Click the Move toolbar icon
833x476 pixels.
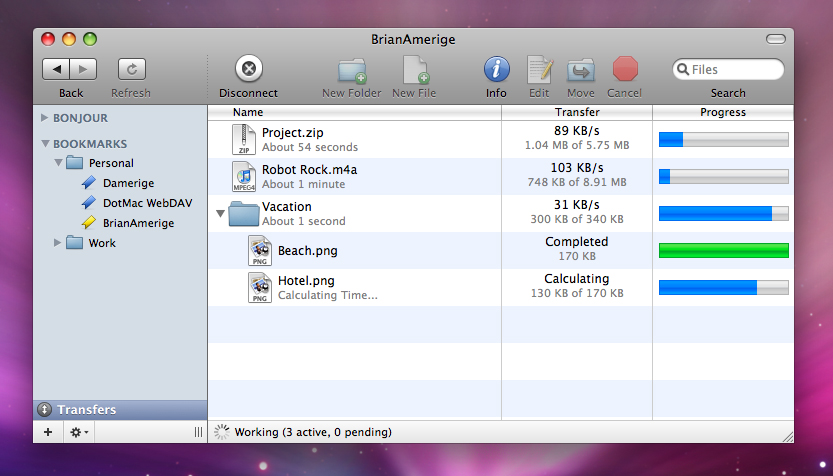coord(581,71)
